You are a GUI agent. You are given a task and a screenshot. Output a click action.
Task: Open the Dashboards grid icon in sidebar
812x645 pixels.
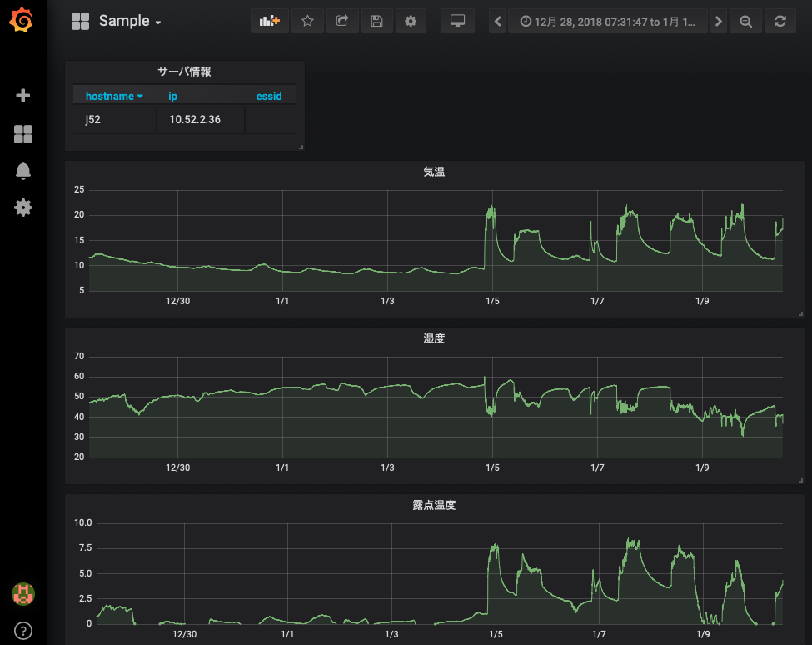tap(23, 134)
